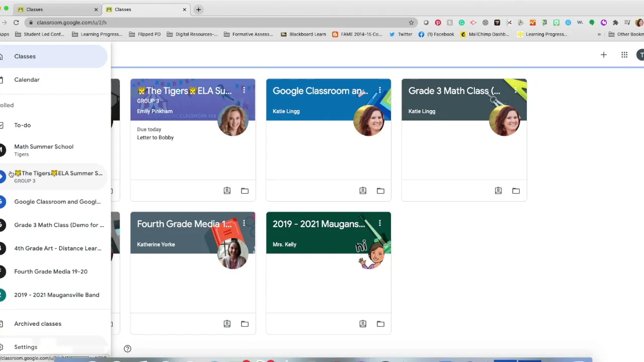Open 4th Grade Art sidebar item

53,248
